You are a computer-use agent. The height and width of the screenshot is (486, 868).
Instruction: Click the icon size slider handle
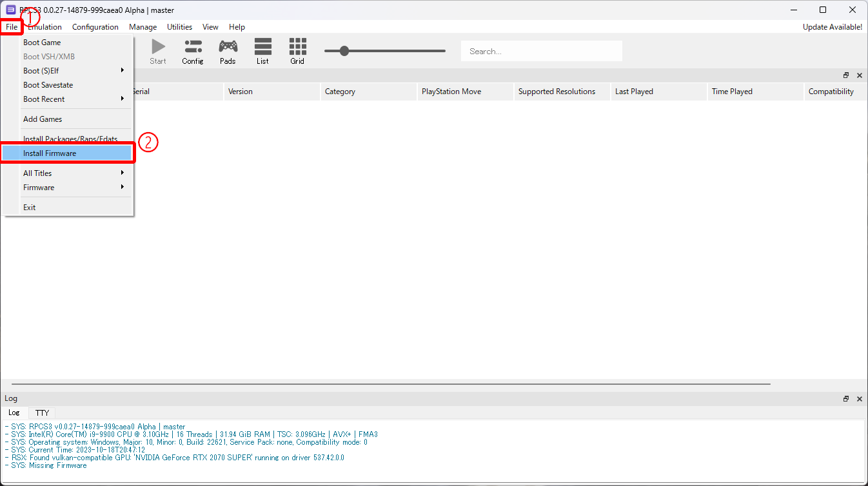click(x=344, y=51)
